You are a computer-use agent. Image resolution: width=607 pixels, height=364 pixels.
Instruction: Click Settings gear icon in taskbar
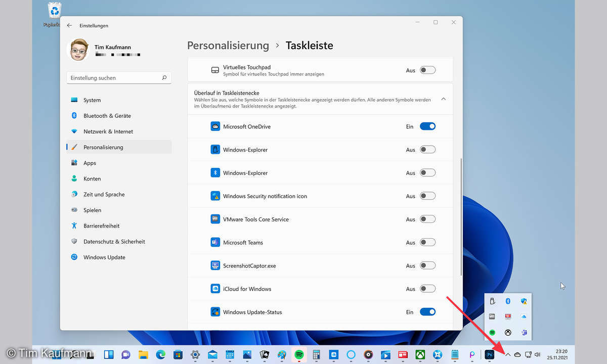pos(195,355)
